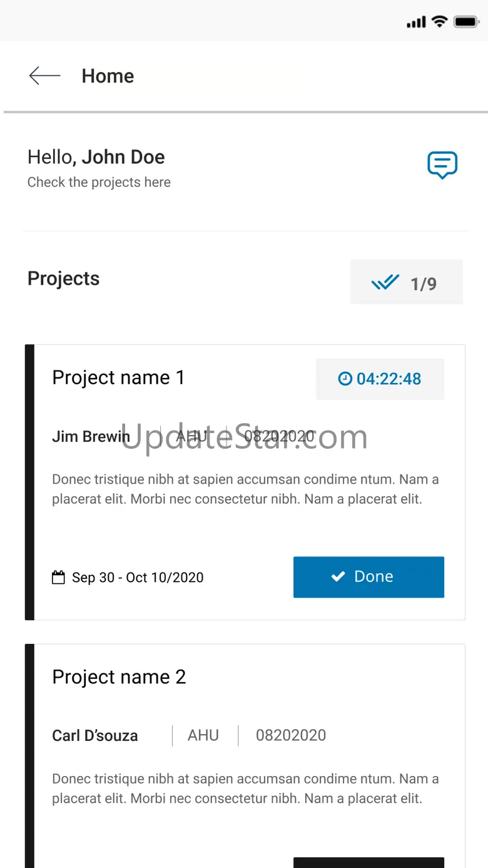Click the Projects section heading
Viewport: 488px width, 868px height.
click(x=63, y=278)
